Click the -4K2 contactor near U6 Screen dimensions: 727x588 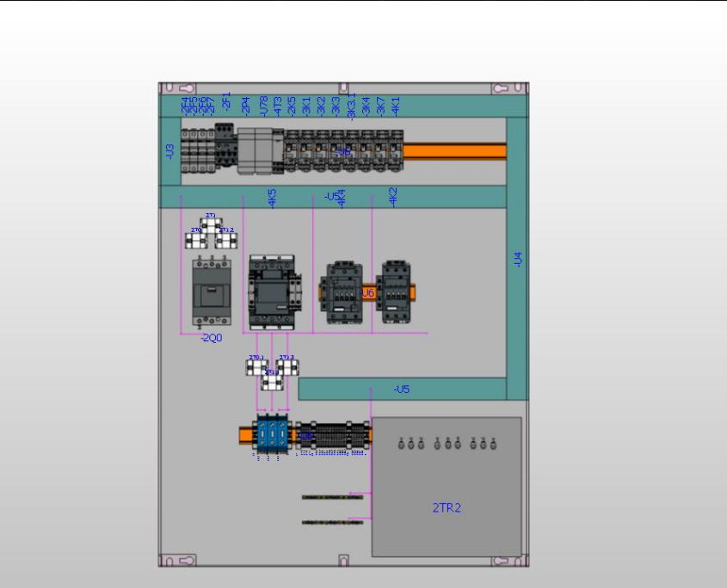pos(394,291)
